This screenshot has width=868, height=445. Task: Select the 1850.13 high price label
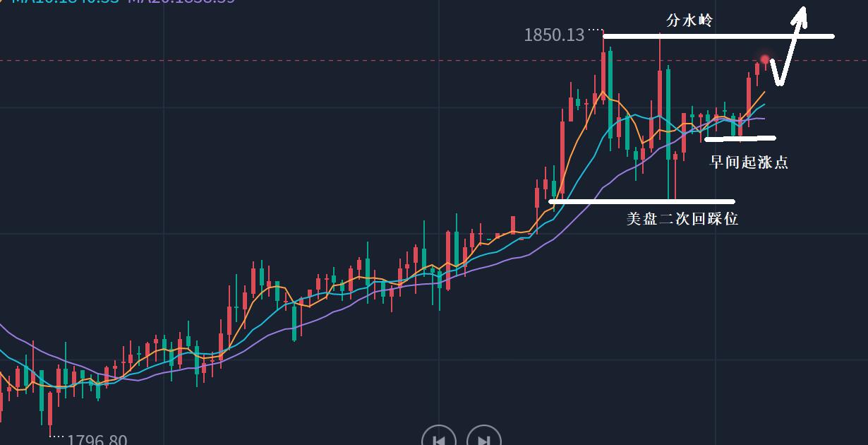[x=554, y=35]
